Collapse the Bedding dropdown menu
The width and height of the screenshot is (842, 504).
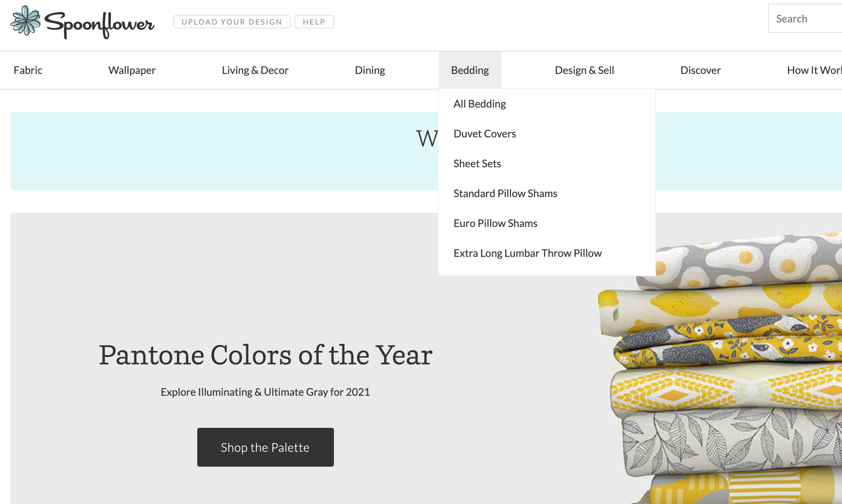click(x=470, y=70)
